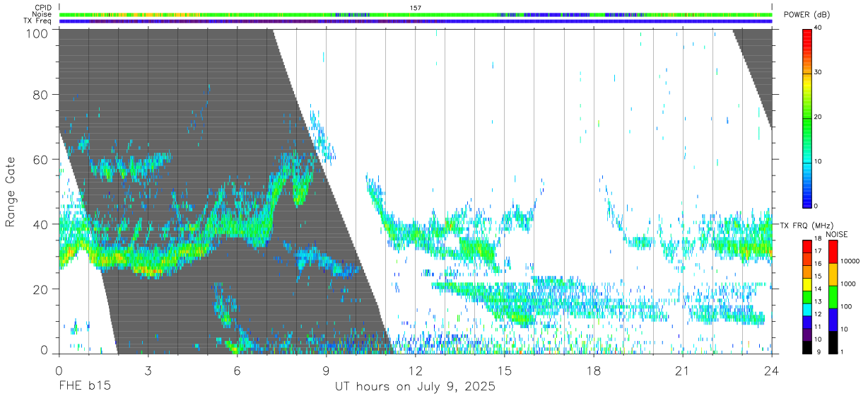Click the 14 tick on the TX FRQ colorbar

click(819, 289)
